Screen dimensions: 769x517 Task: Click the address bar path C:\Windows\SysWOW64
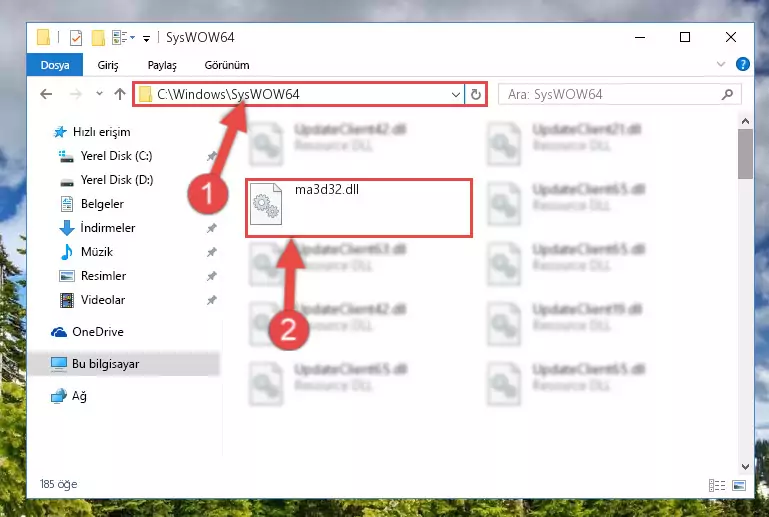pyautogui.click(x=228, y=94)
